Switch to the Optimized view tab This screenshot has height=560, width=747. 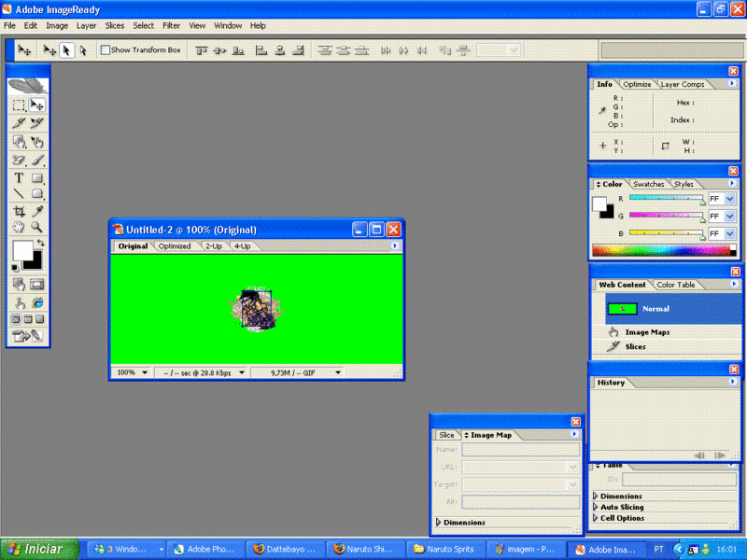175,246
